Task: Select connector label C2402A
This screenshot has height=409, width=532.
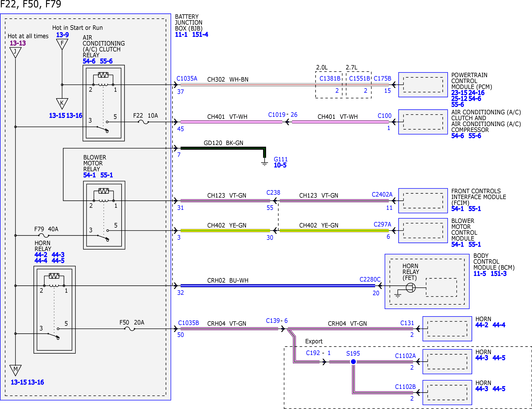Action: [x=382, y=194]
